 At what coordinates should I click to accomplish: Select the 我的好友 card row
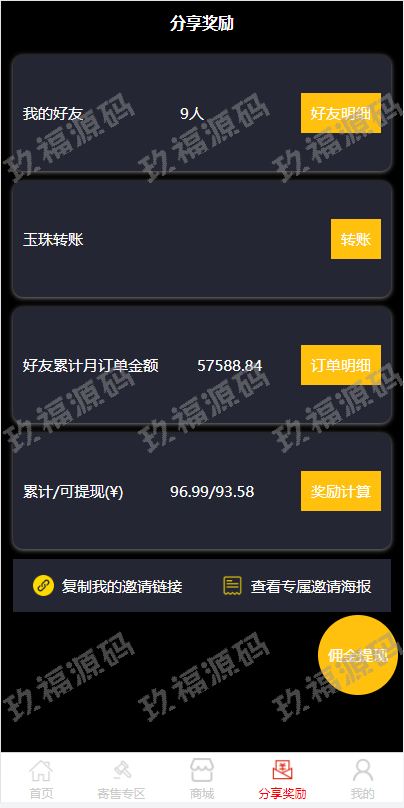(202, 113)
